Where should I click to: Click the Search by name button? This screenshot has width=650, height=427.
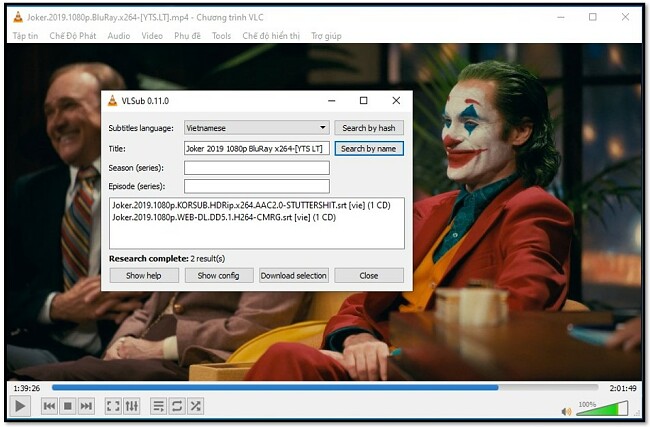[x=369, y=148]
